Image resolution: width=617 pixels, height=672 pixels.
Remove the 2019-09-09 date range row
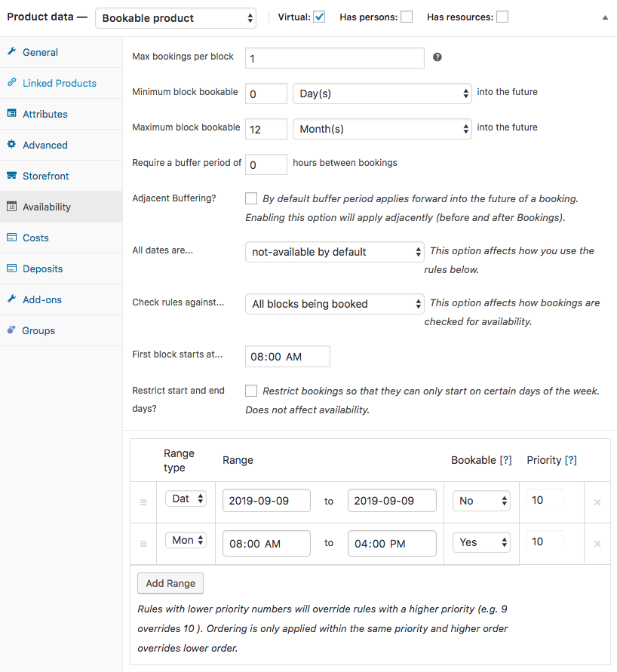(x=597, y=502)
